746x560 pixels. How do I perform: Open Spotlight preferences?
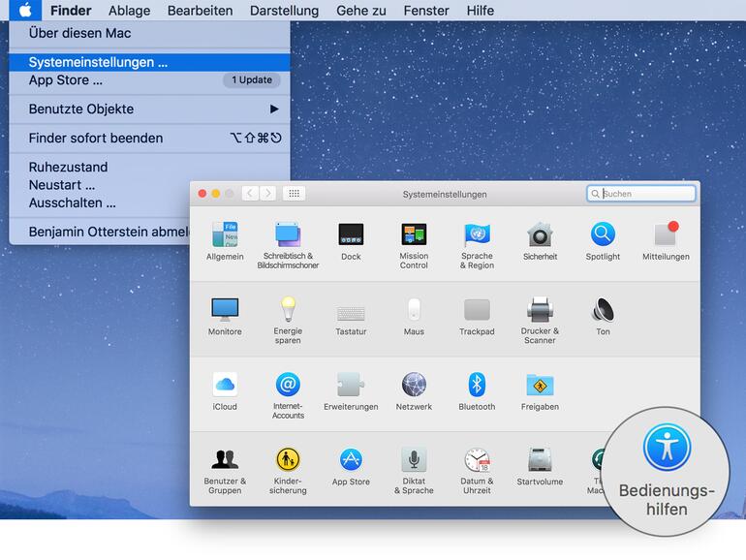(x=603, y=235)
